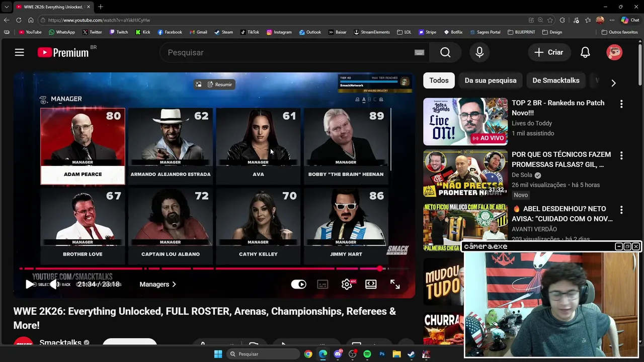644x362 pixels.
Task: Close the câmera.exe overlay window
Action: tap(636, 246)
